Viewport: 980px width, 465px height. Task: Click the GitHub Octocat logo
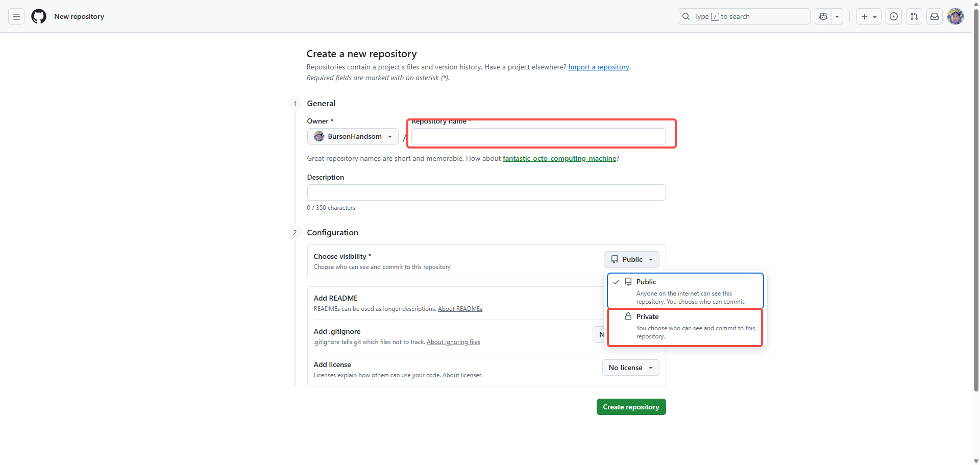[39, 17]
